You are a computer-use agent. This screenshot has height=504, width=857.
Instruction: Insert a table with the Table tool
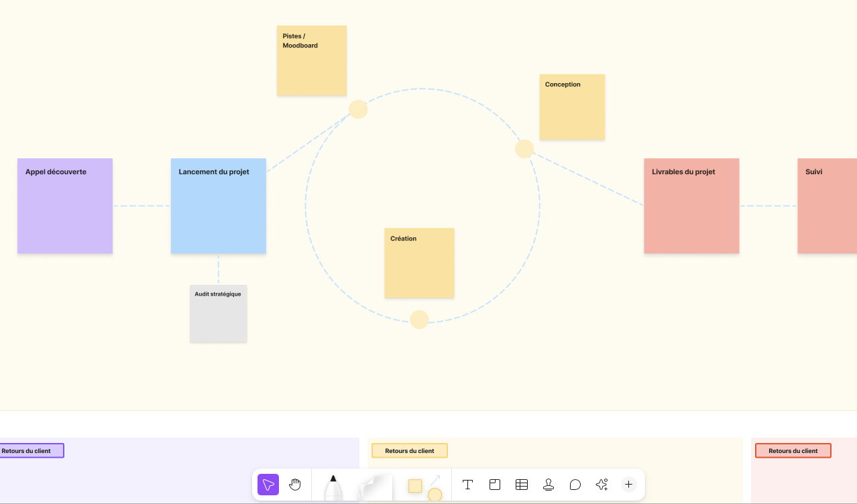522,485
